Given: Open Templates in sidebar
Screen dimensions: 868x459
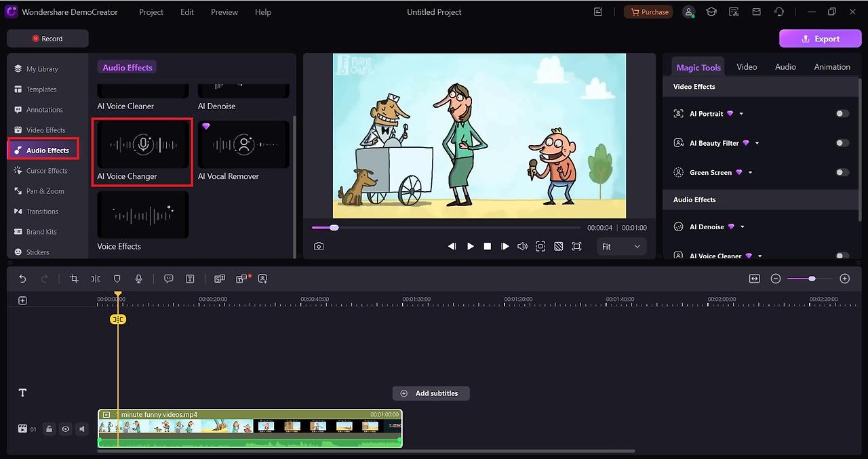Looking at the screenshot, I should (41, 89).
